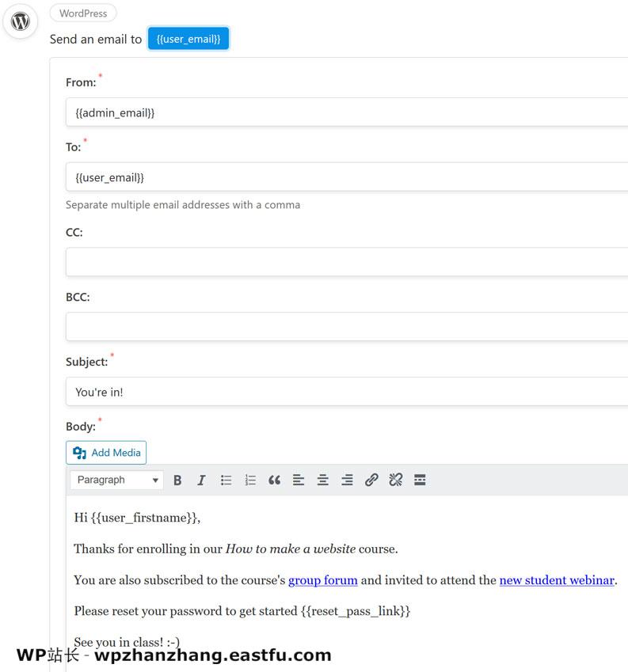
Task: Select the {{user_email}} recipient tag
Action: coord(188,38)
